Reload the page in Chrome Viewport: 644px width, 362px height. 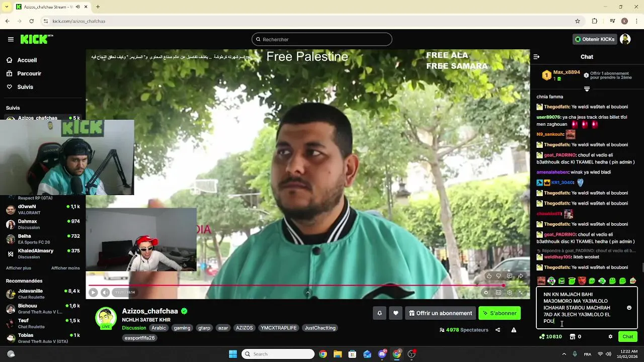[x=31, y=21]
